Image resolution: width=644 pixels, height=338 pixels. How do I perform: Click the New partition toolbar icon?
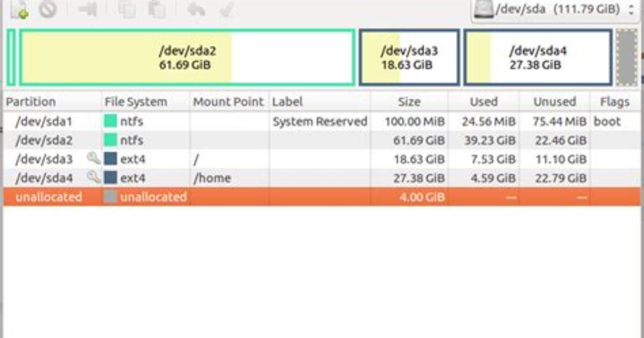pyautogui.click(x=19, y=9)
